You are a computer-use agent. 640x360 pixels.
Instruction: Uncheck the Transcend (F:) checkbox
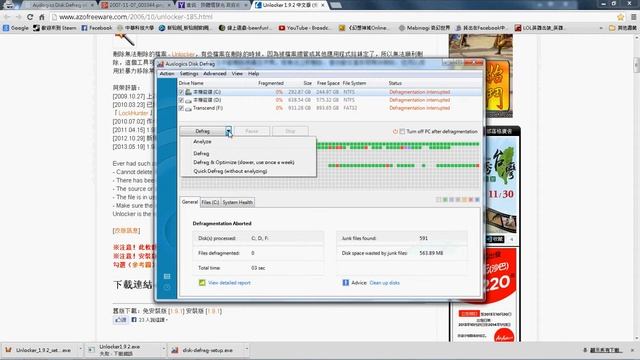181,109
